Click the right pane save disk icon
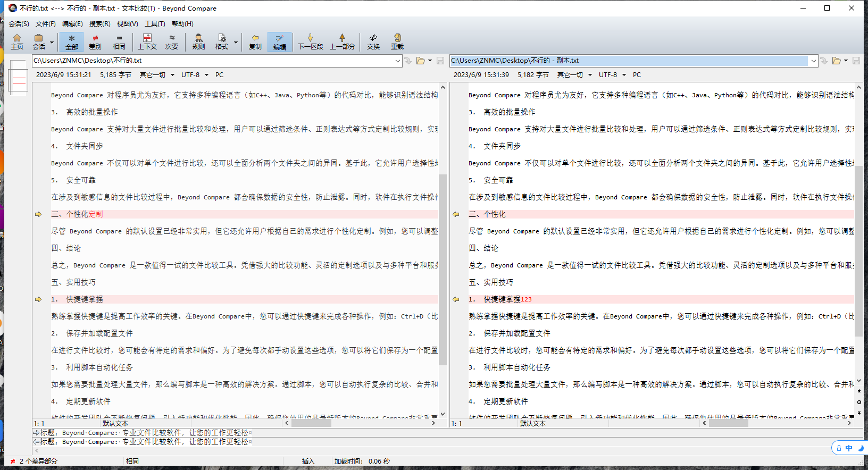The height and width of the screenshot is (470, 868). coord(856,61)
